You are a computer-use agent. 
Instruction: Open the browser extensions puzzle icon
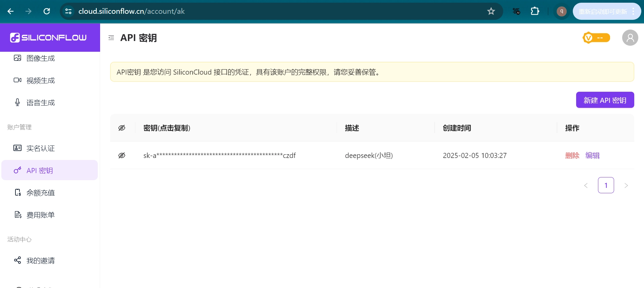coord(535,11)
